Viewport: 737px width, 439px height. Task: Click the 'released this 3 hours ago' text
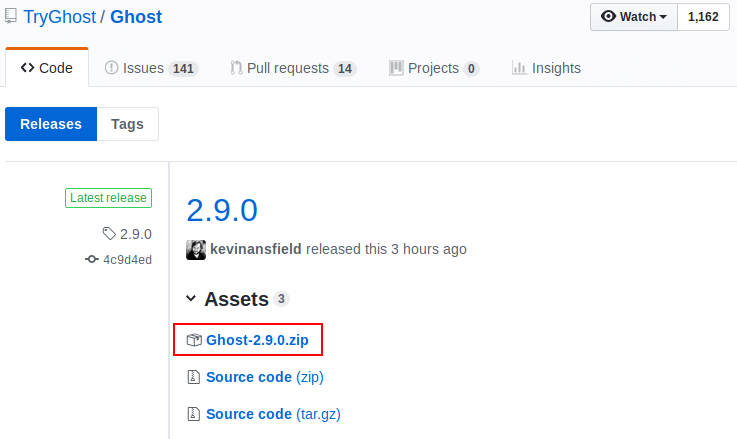click(x=386, y=249)
